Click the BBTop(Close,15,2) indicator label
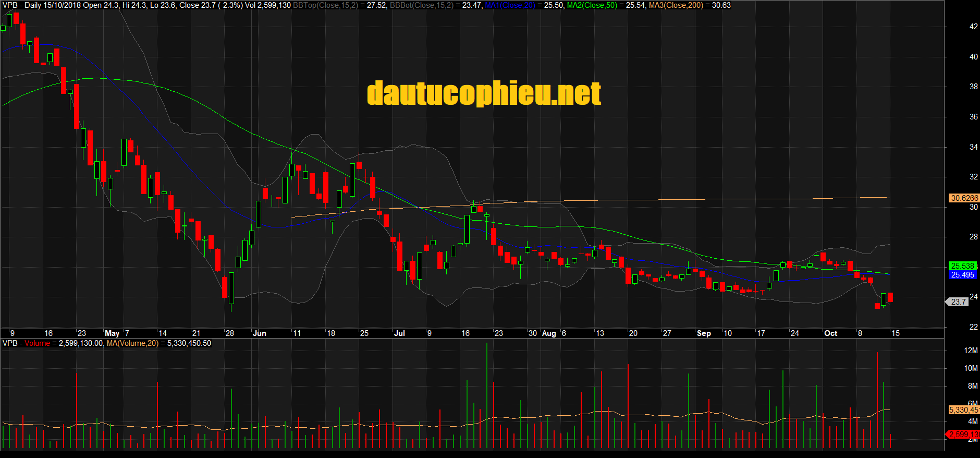This screenshot has height=458, width=980. point(326,5)
